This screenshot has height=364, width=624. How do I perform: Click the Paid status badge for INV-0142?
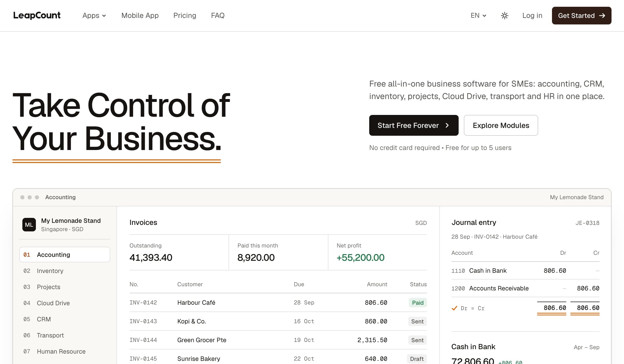(x=418, y=303)
